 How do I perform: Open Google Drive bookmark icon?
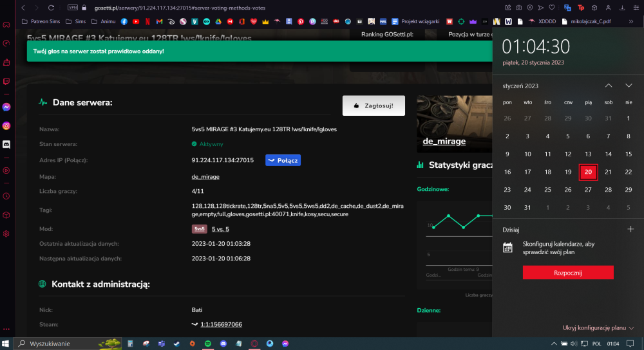pos(218,21)
